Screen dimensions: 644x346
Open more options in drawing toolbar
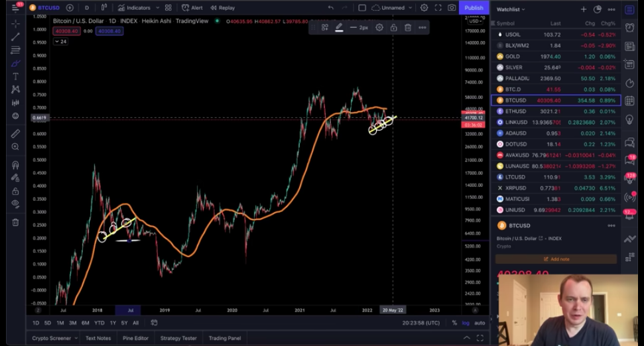[422, 27]
